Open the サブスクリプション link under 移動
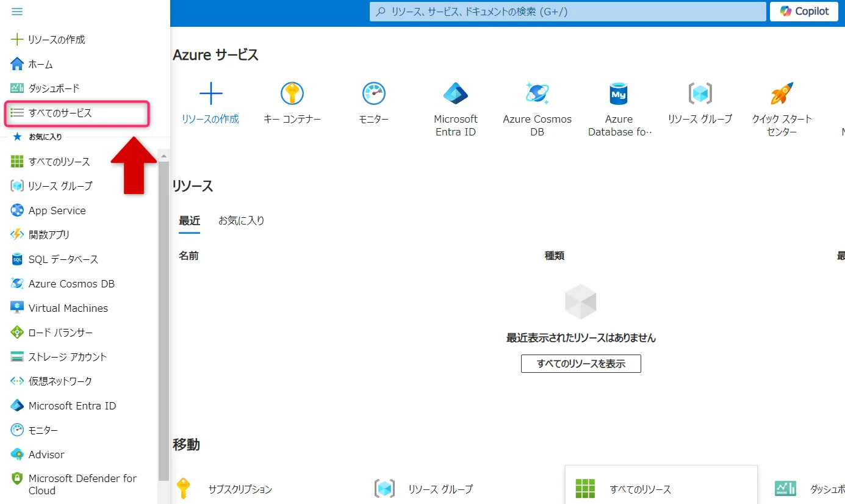Image resolution: width=845 pixels, height=504 pixels. 240,489
